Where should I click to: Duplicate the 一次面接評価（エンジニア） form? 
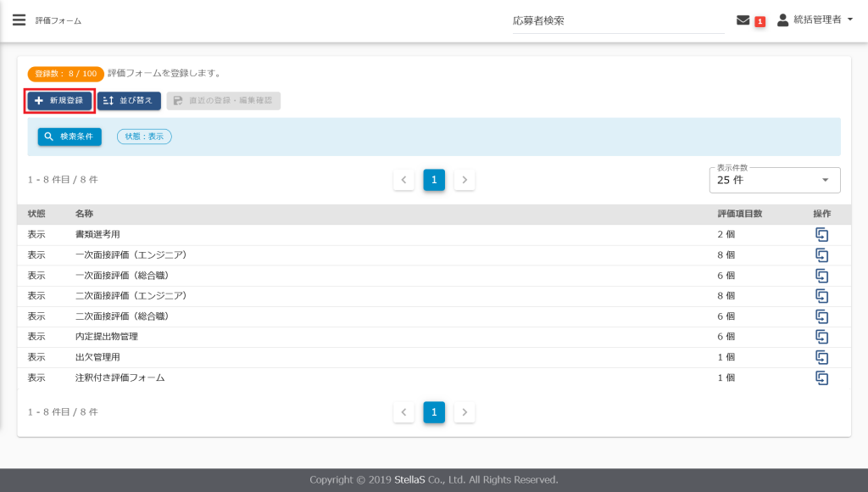click(x=821, y=255)
